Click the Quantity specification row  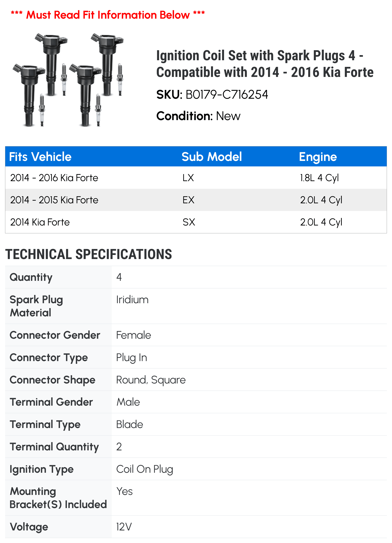(196, 277)
